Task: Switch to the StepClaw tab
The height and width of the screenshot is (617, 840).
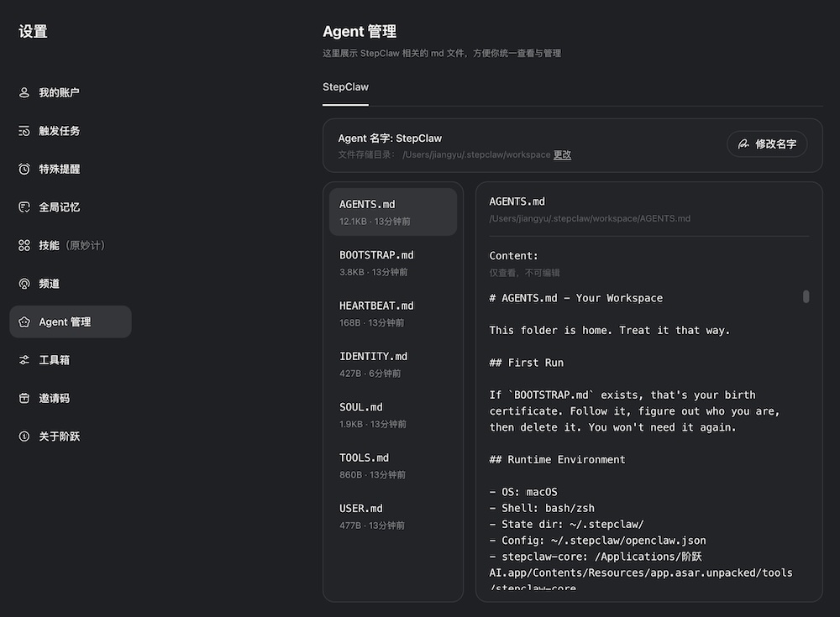Action: click(345, 87)
